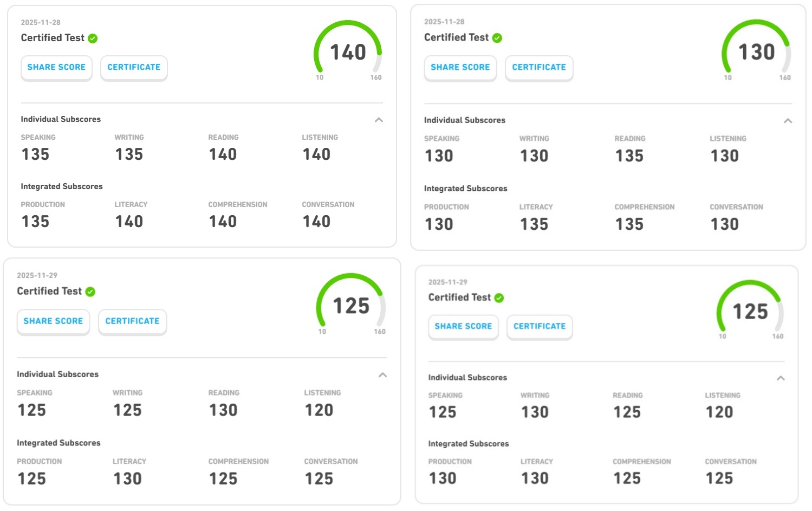The image size is (812, 511).
Task: Click Share Score on the top-right card
Action: coord(460,67)
